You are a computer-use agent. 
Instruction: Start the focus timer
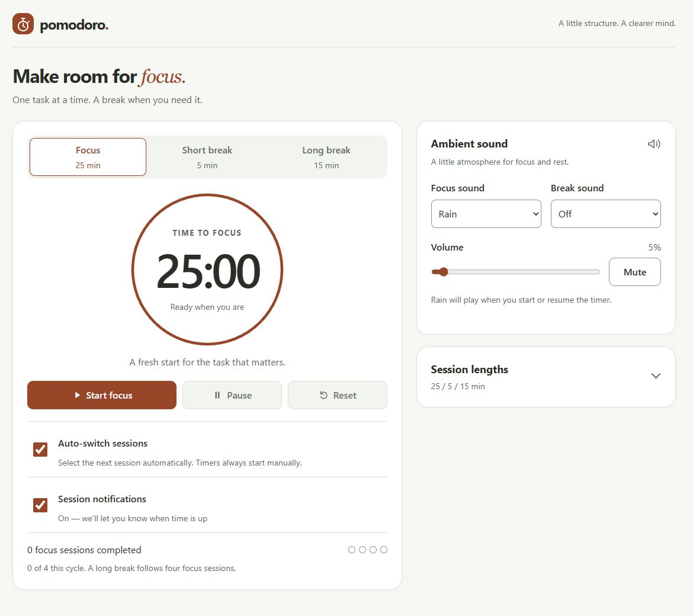[102, 395]
